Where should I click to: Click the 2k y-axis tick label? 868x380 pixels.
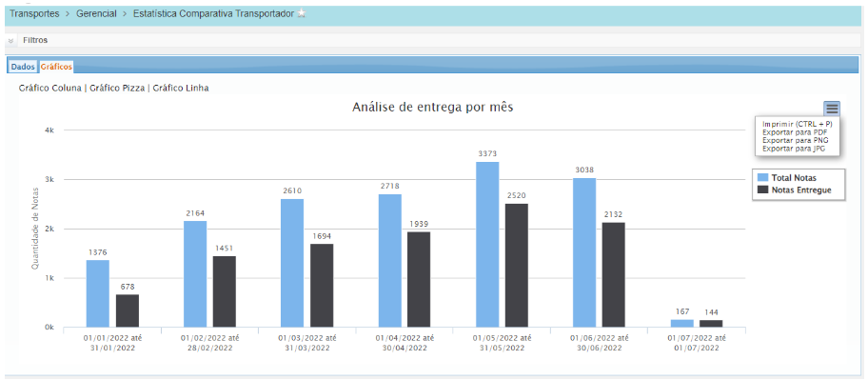tap(49, 229)
